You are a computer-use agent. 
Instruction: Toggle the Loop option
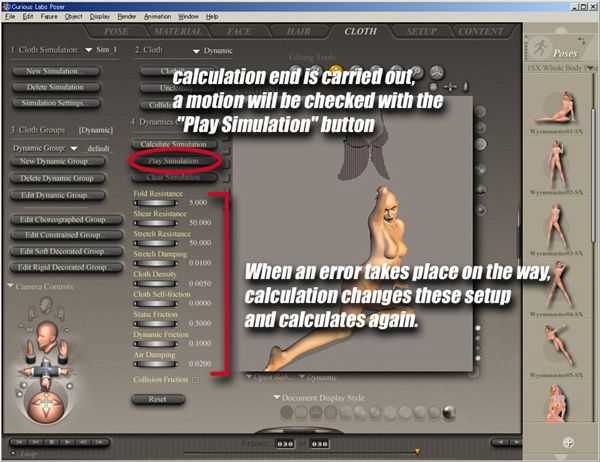(x=13, y=454)
